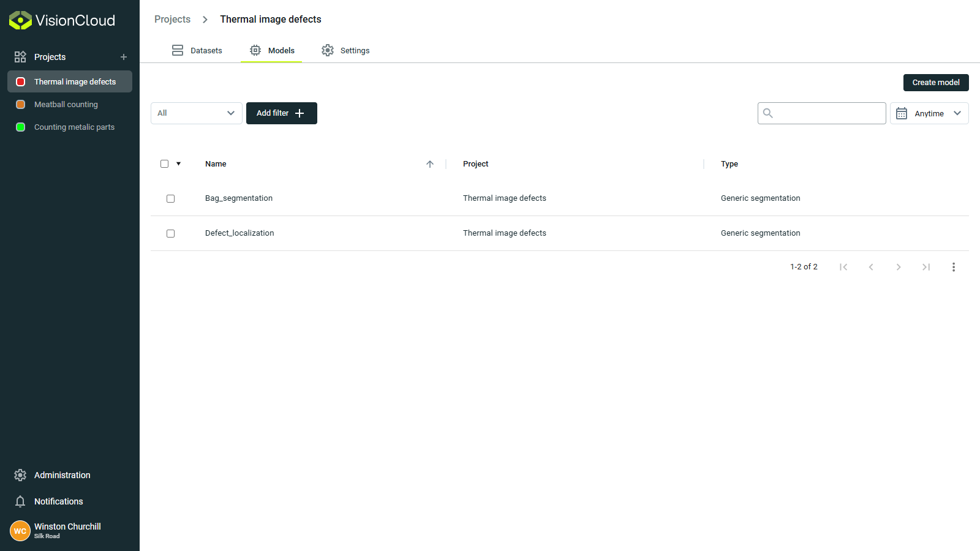Viewport: 980px width, 551px height.
Task: Sort by Name using the arrow icon
Action: pyautogui.click(x=430, y=164)
